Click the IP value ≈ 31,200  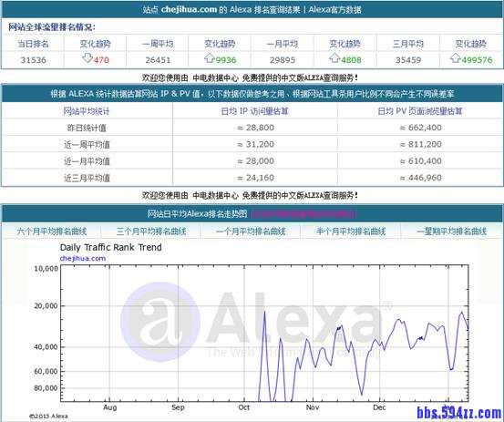coord(255,144)
